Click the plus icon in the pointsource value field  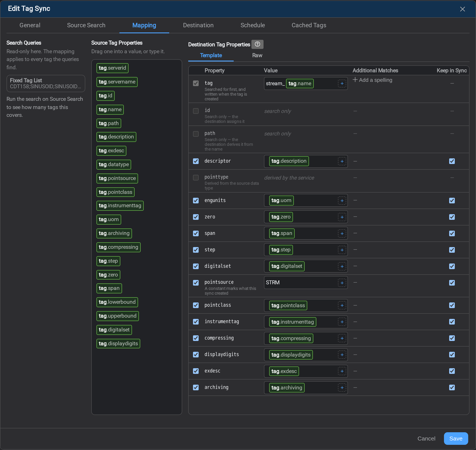(x=342, y=283)
